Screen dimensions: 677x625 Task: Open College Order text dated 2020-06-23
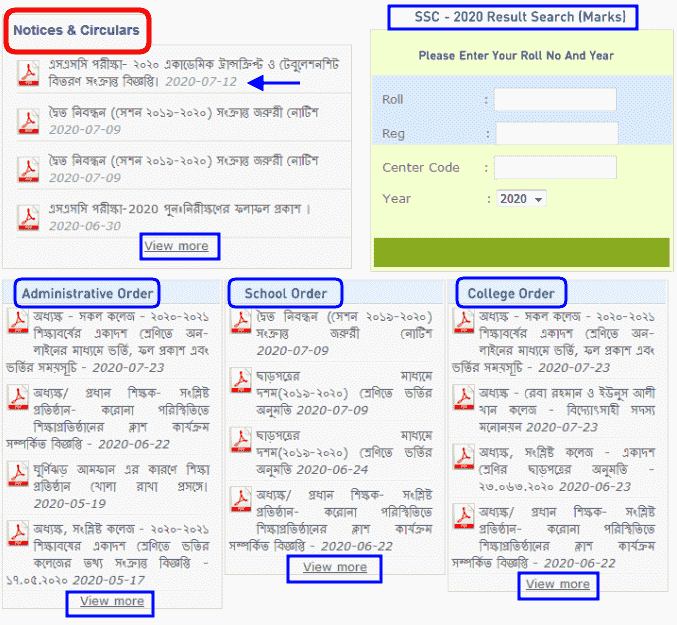[x=567, y=470]
